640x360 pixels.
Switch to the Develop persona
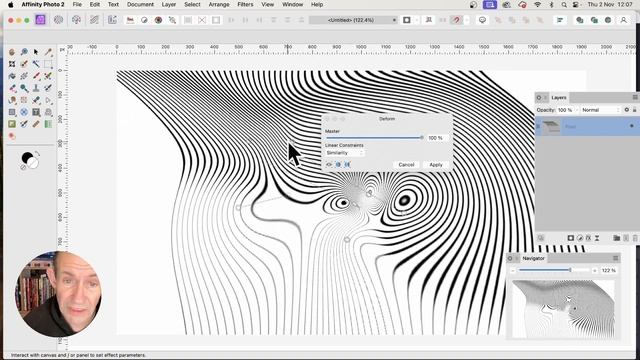click(76, 20)
